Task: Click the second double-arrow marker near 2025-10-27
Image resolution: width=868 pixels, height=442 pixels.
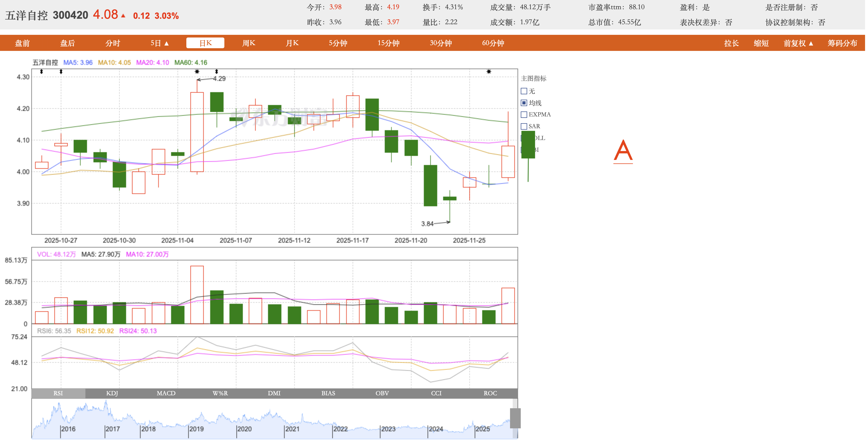Action: 61,72
